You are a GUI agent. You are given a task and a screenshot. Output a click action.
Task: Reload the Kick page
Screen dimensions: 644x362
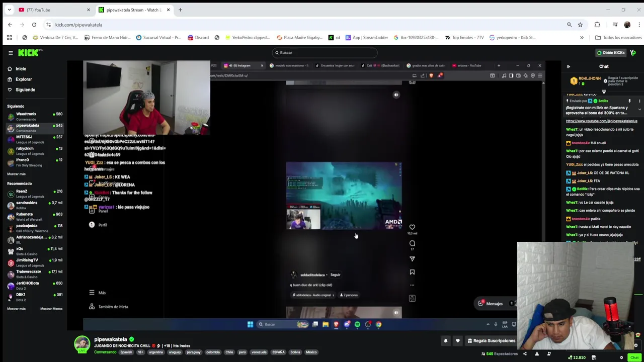point(34,25)
